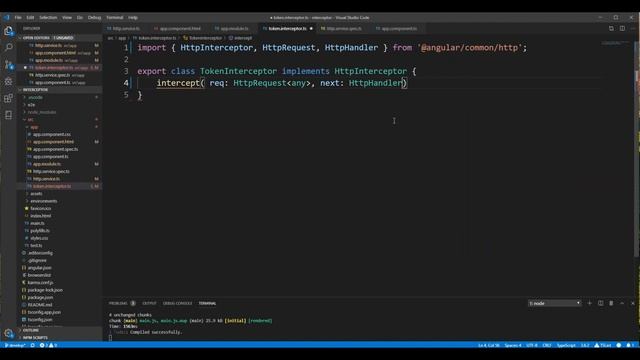Click the minimap code preview
The height and width of the screenshot is (360, 640).
(x=616, y=42)
